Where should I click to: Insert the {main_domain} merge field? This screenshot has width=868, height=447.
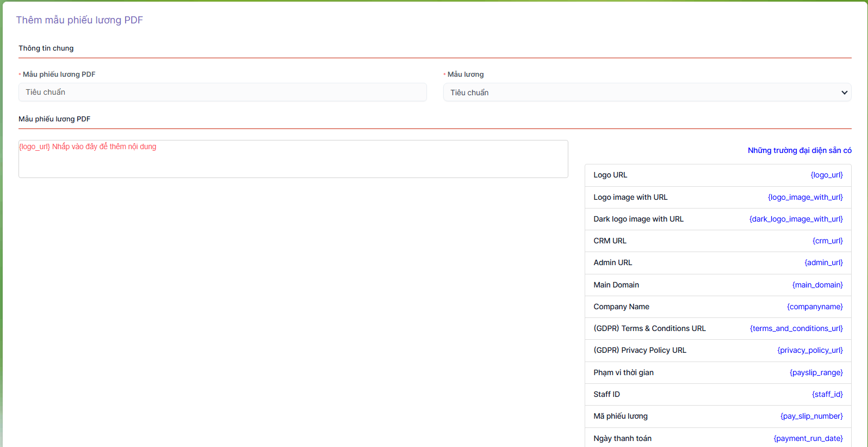(817, 285)
